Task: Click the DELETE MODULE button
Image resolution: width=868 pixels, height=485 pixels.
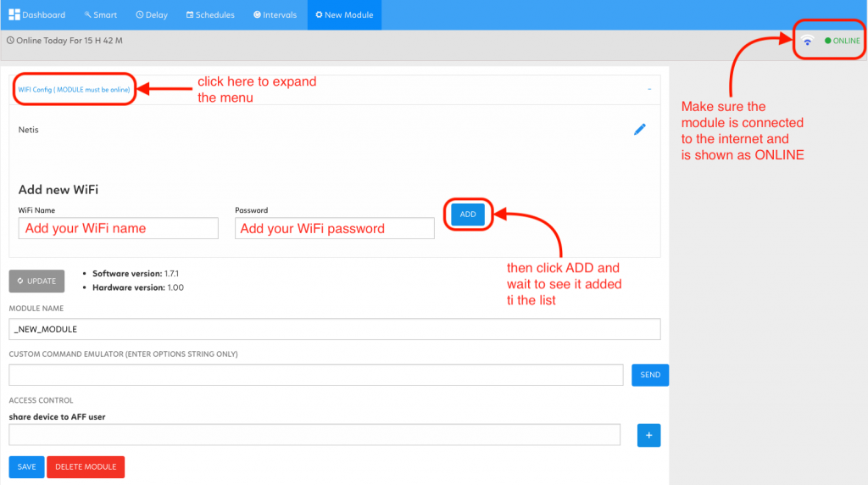Action: tap(86, 467)
